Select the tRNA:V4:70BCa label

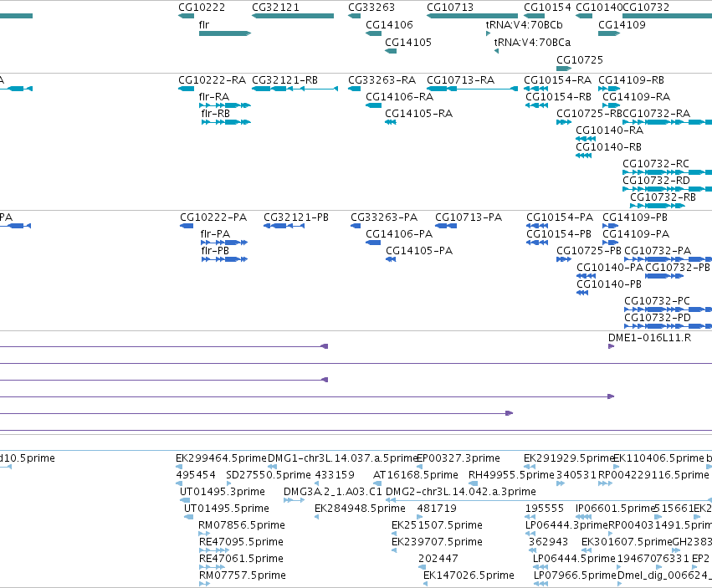point(532,43)
